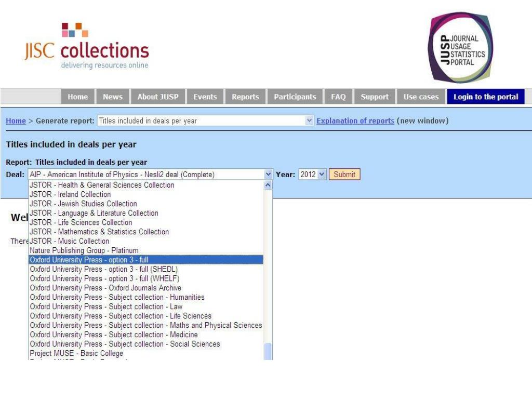
Task: Select highlighted Oxford University Press option 3 full
Action: coord(146,260)
